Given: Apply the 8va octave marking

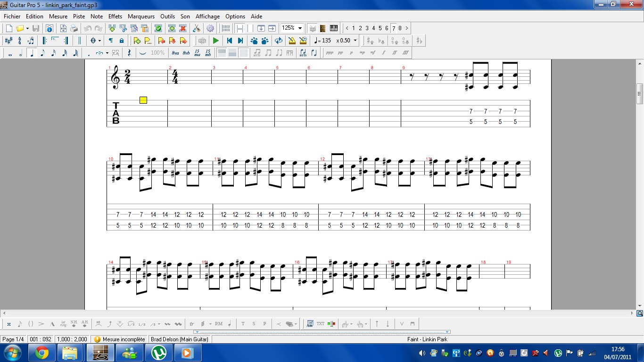Looking at the screenshot, I should click(175, 53).
